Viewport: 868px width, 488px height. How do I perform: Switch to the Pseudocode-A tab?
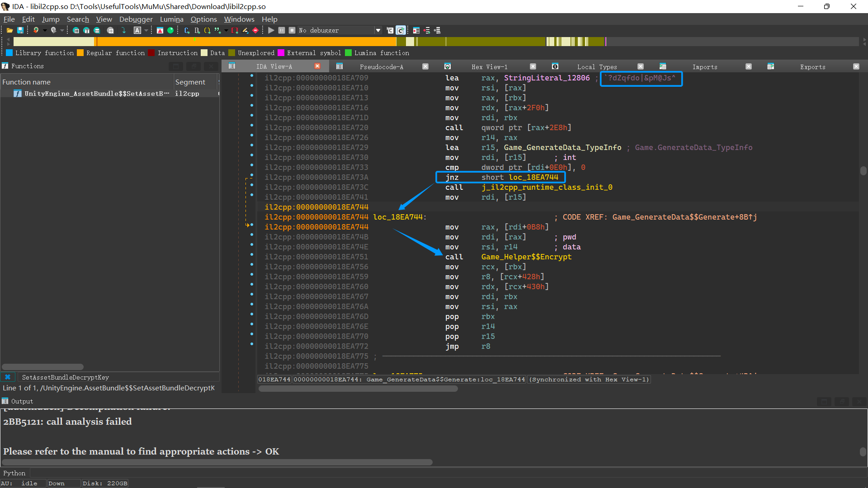coord(381,66)
